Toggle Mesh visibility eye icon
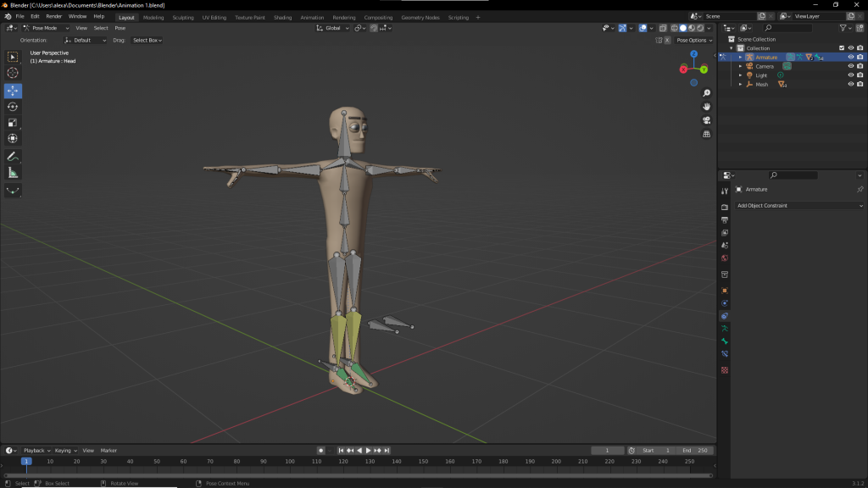Image resolution: width=868 pixels, height=488 pixels. click(850, 85)
